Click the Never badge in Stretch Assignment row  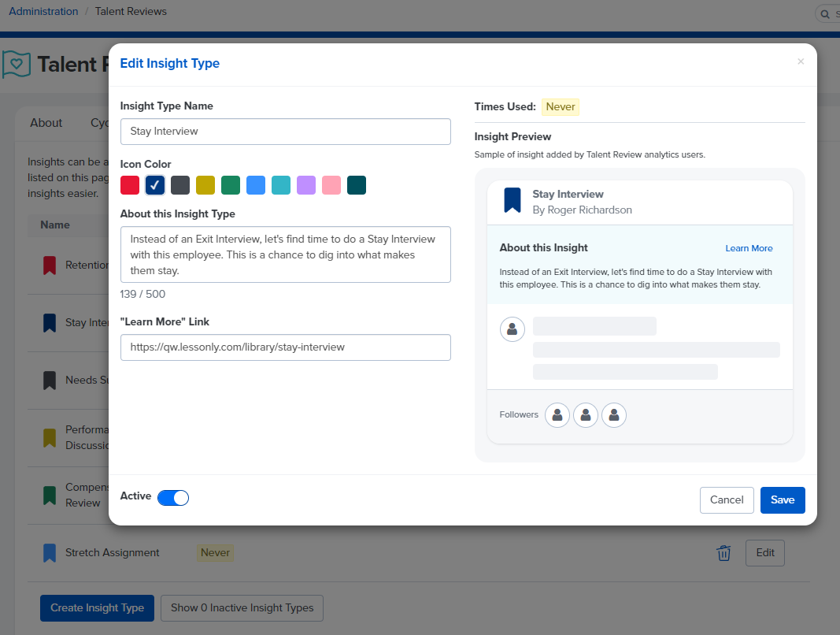tap(216, 553)
